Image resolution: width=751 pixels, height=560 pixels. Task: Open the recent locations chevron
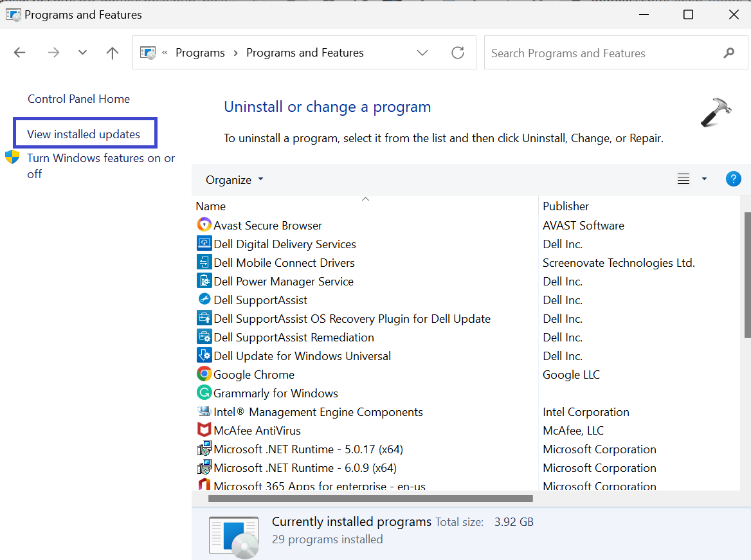(82, 53)
